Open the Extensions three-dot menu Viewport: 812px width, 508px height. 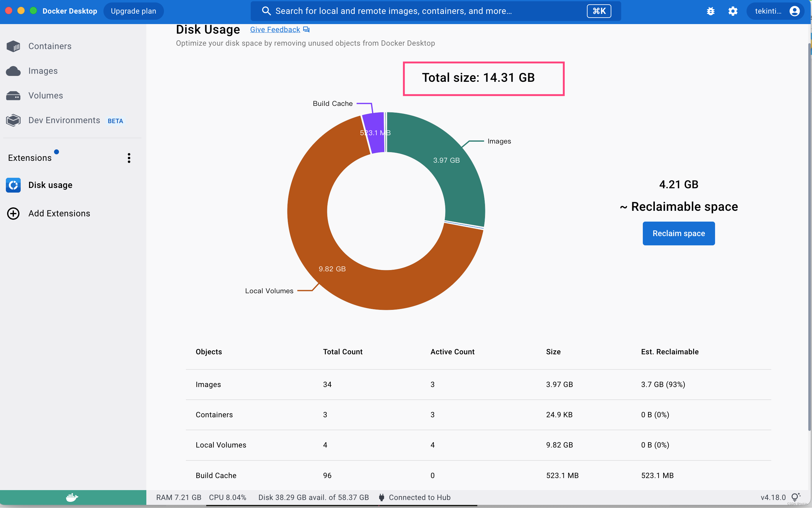(129, 158)
